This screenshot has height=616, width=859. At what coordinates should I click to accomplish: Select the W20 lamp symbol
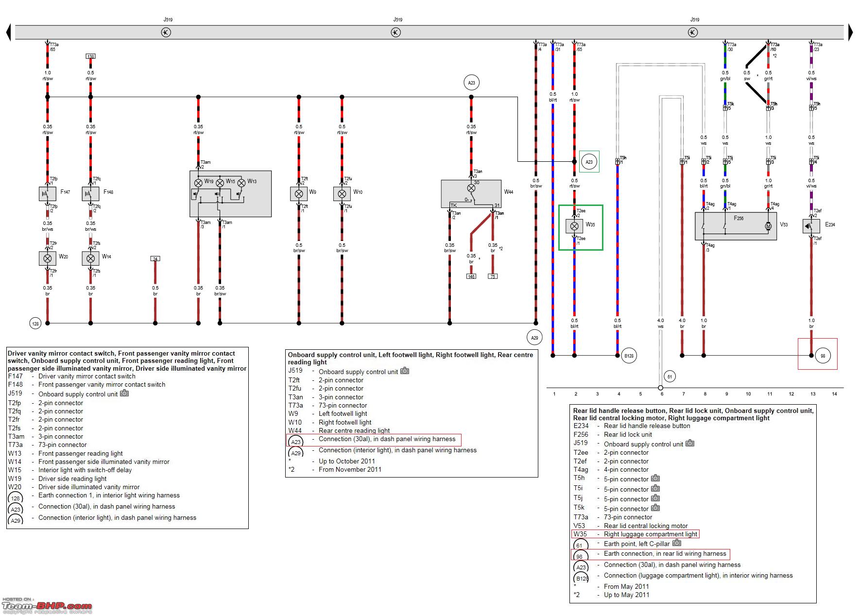click(48, 258)
